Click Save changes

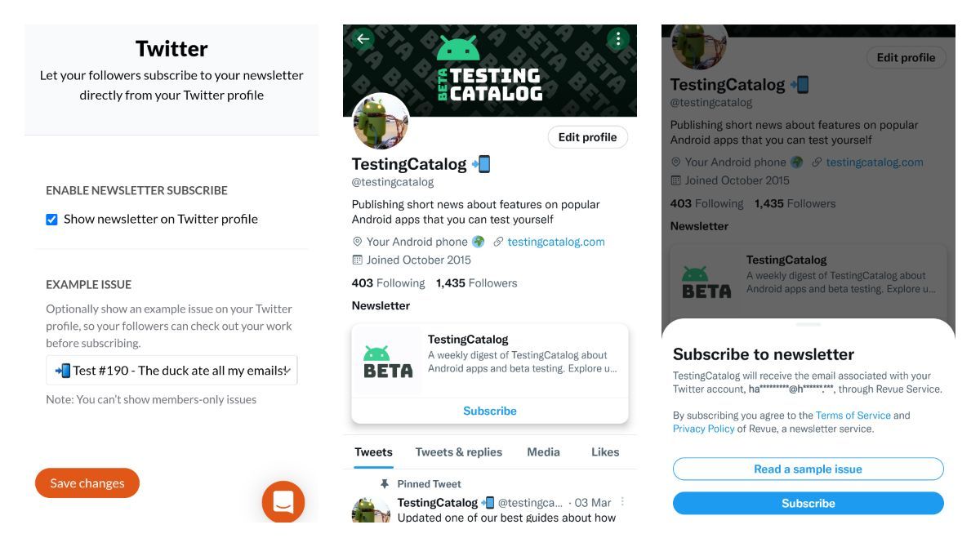tap(86, 483)
